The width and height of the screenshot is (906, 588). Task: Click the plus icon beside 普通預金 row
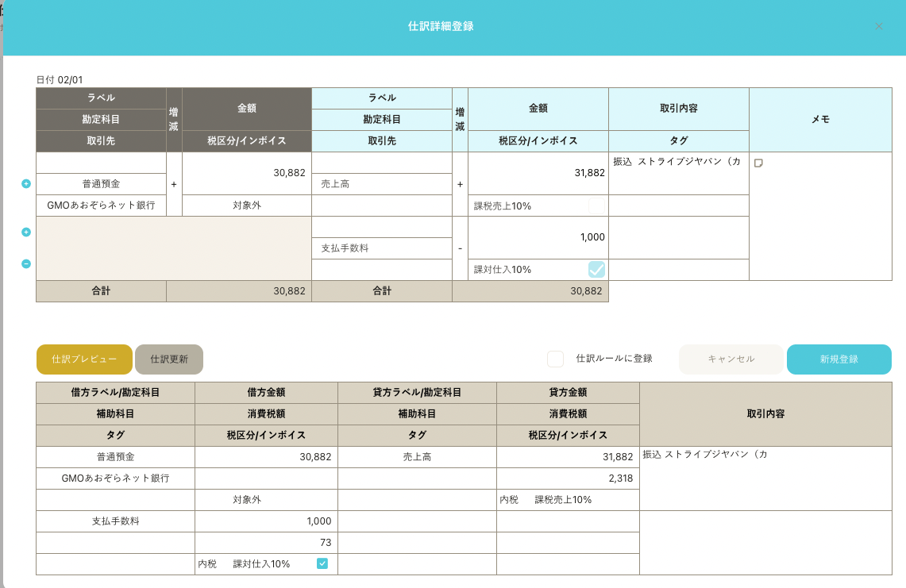pos(26,183)
